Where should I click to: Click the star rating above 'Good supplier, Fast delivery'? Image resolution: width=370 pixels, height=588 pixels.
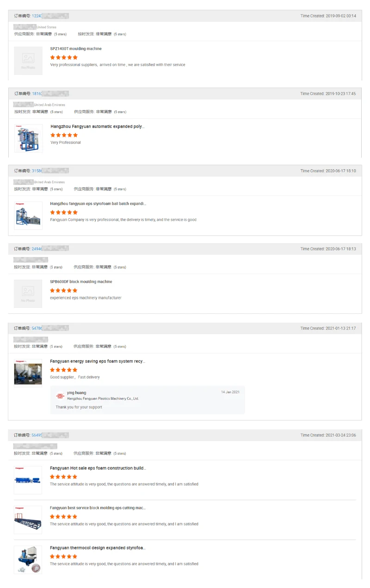[64, 370]
